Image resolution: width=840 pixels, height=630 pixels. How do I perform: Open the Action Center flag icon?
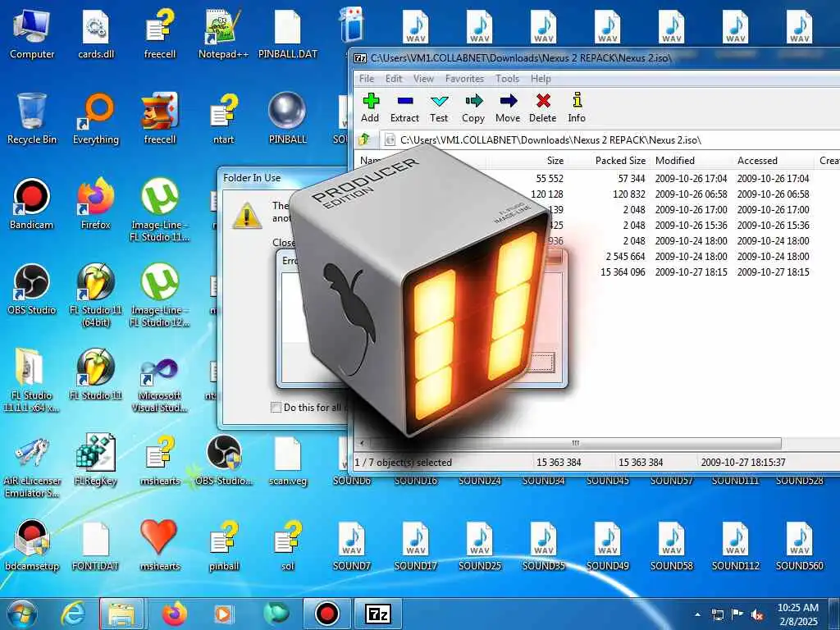point(737,614)
